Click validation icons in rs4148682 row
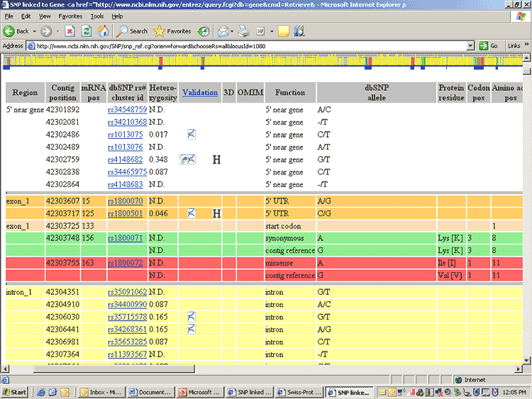The height and width of the screenshot is (399, 532). [x=188, y=159]
